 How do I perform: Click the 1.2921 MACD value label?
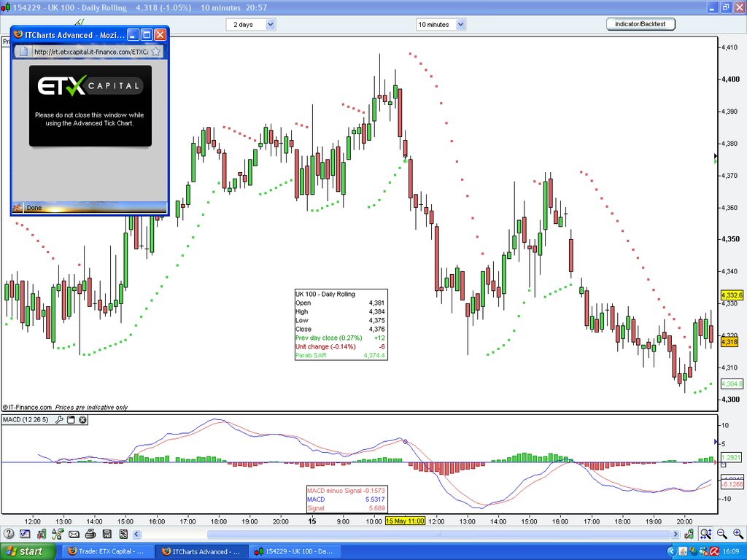pos(731,457)
